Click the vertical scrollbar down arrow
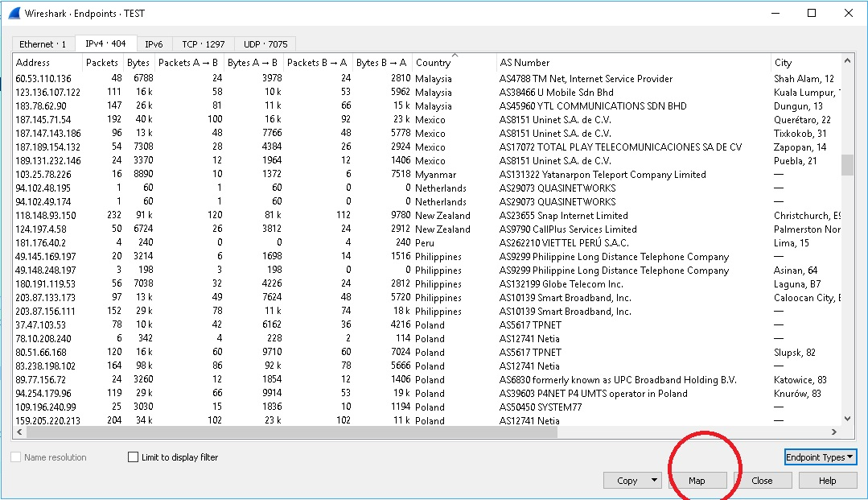Image resolution: width=868 pixels, height=500 pixels. click(x=847, y=419)
